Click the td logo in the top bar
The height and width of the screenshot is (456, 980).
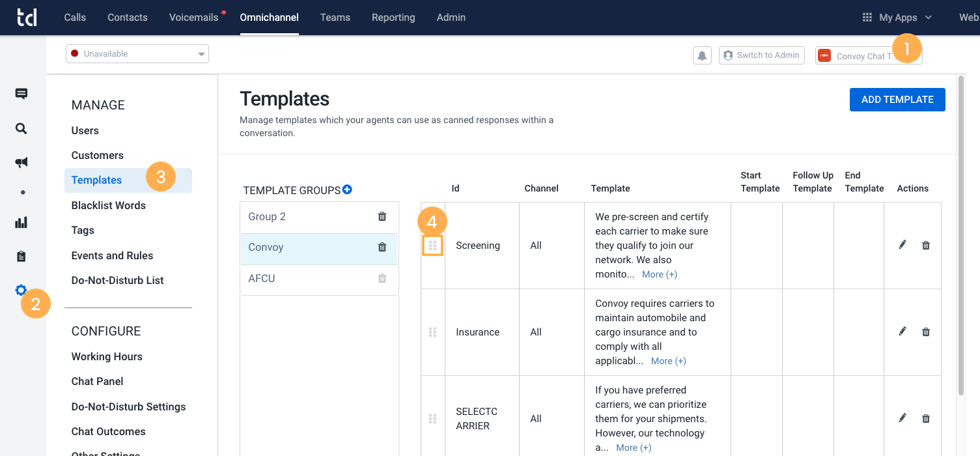(x=27, y=18)
